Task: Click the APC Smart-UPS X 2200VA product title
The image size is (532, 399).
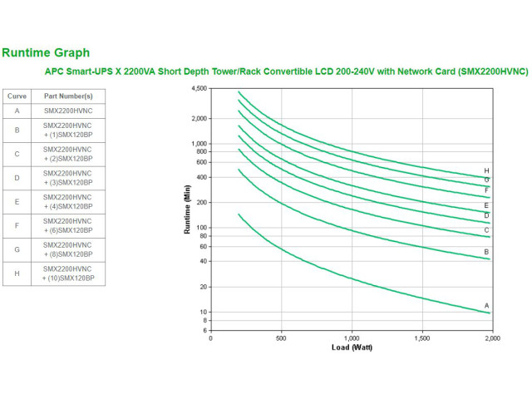Action: 286,71
